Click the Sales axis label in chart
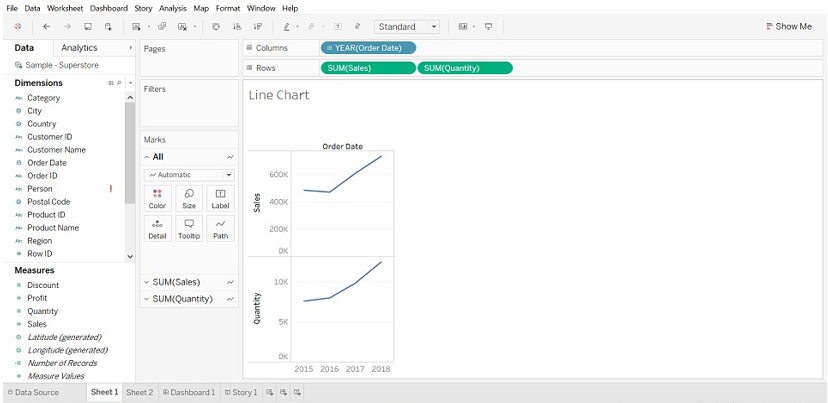828x403 pixels. click(258, 203)
